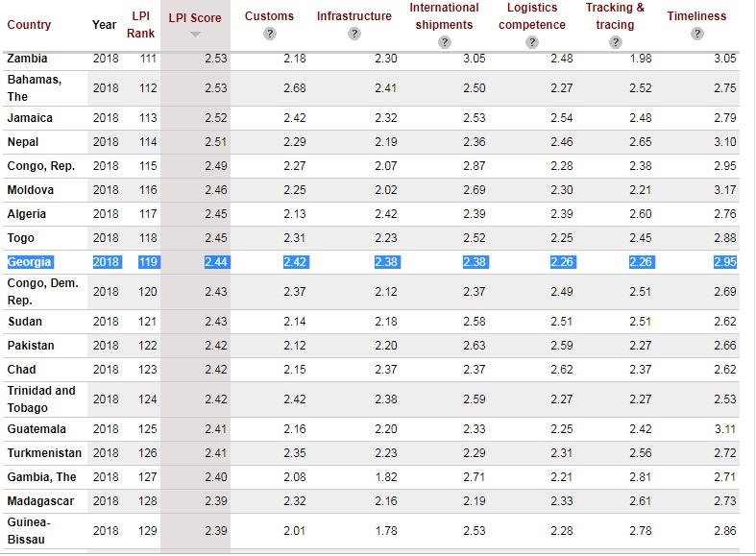This screenshot has width=756, height=556.
Task: Sort table by Country column
Action: pyautogui.click(x=29, y=25)
